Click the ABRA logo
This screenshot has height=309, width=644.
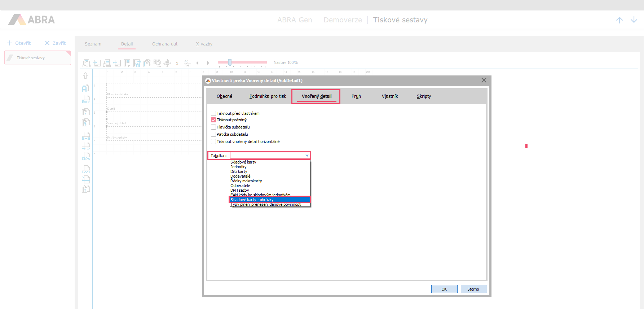tap(32, 19)
